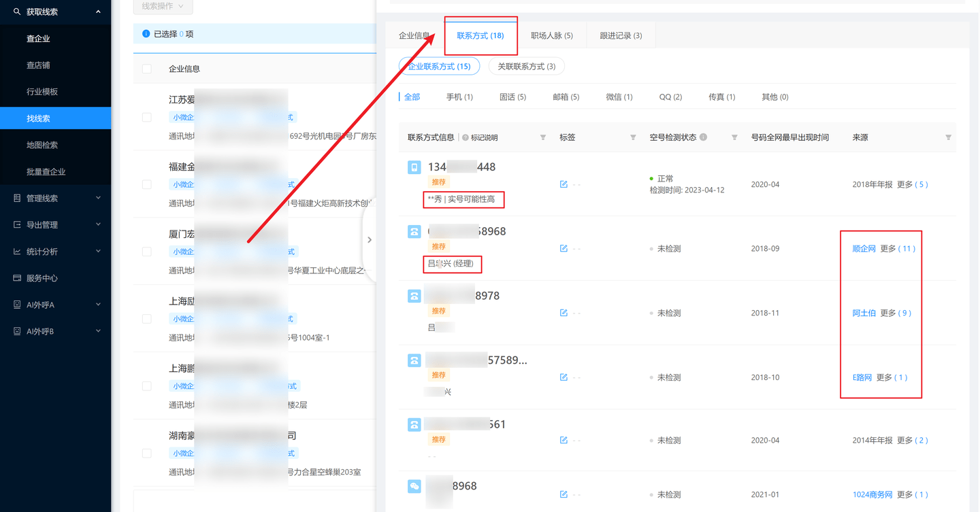
Task: Click the mobile phone icon in the first contact row
Action: pyautogui.click(x=414, y=167)
